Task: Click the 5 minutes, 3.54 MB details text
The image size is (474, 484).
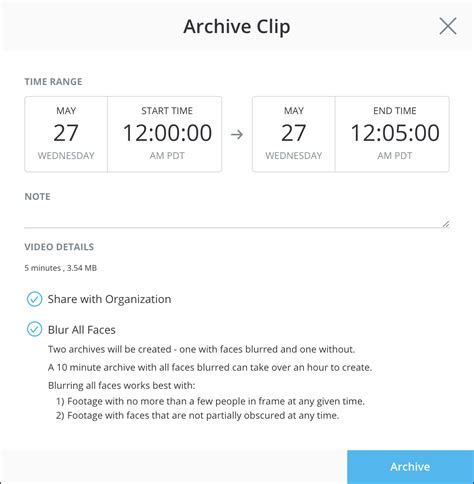Action: tap(60, 268)
